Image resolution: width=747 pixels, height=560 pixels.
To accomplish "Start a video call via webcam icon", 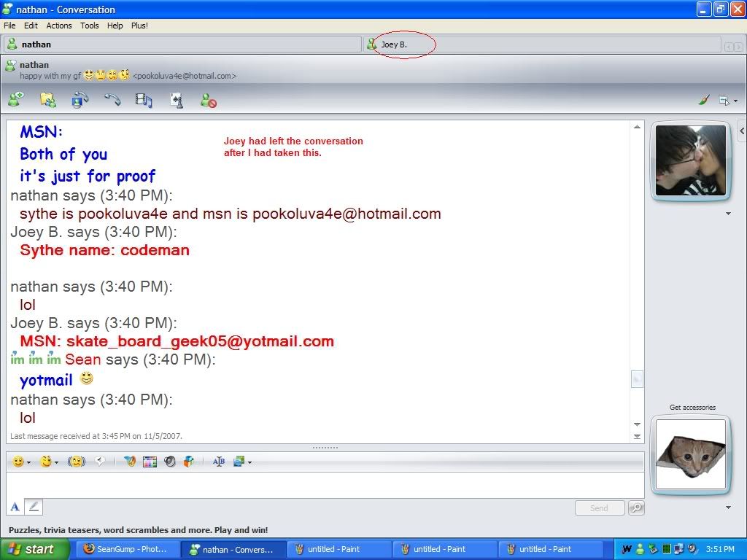I will tap(80, 99).
